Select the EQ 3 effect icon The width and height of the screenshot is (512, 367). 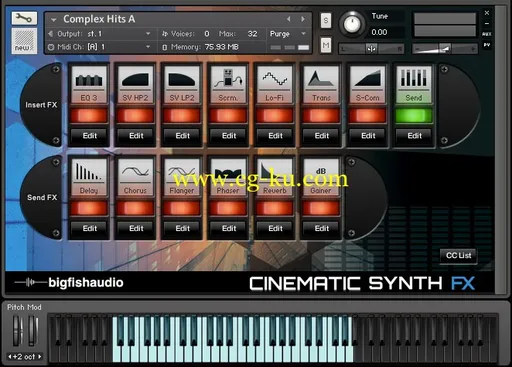(x=89, y=80)
